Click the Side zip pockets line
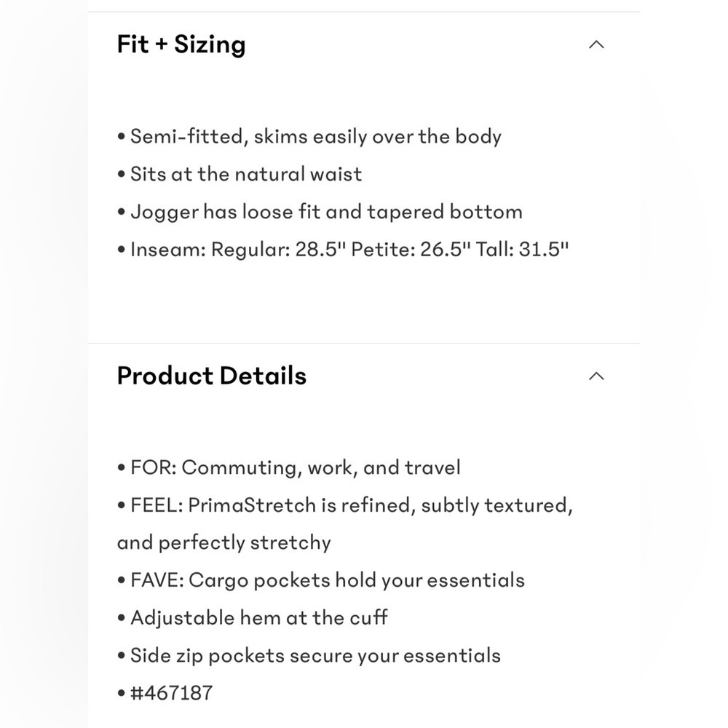The width and height of the screenshot is (728, 728). pos(309,656)
